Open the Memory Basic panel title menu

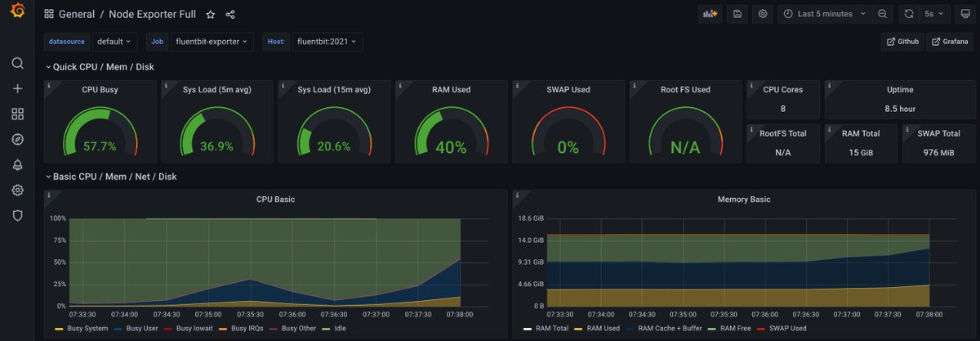[743, 199]
